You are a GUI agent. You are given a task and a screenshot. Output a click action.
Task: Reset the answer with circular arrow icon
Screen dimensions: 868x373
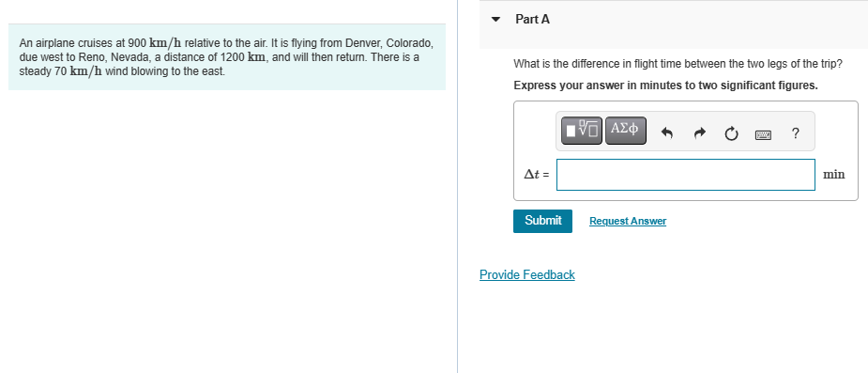731,133
